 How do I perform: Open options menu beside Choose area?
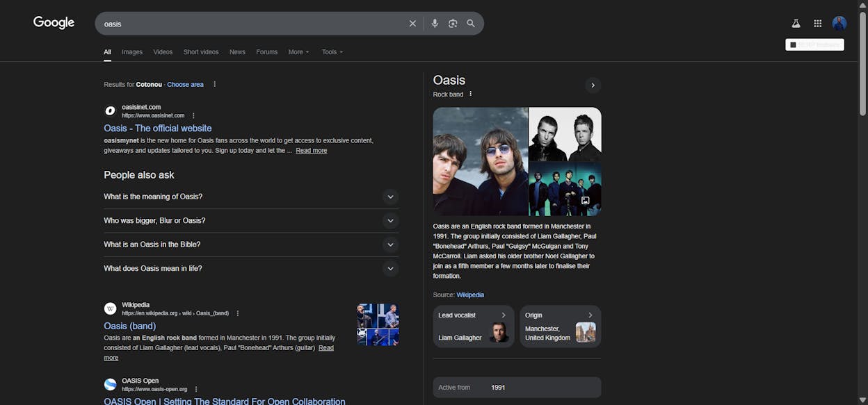[x=214, y=84]
